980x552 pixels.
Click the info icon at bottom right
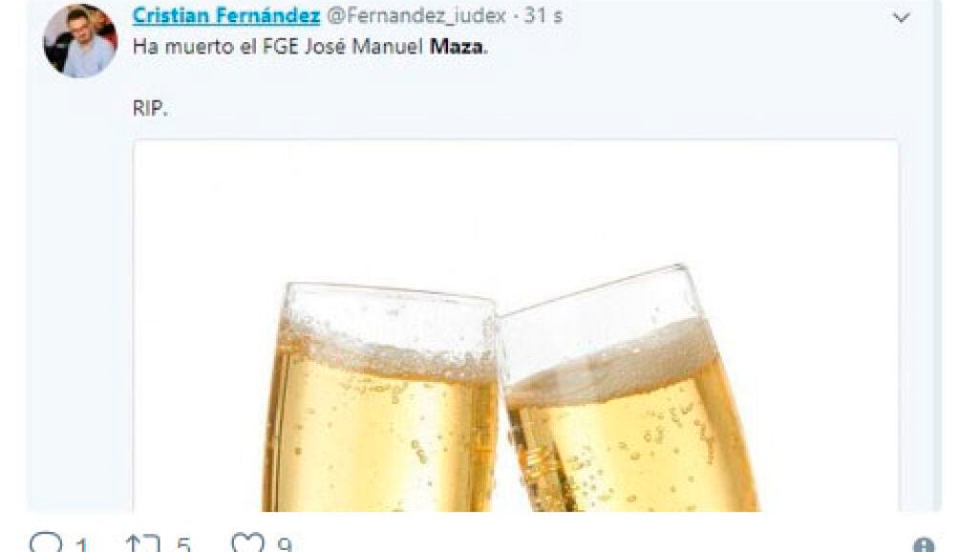tap(923, 544)
